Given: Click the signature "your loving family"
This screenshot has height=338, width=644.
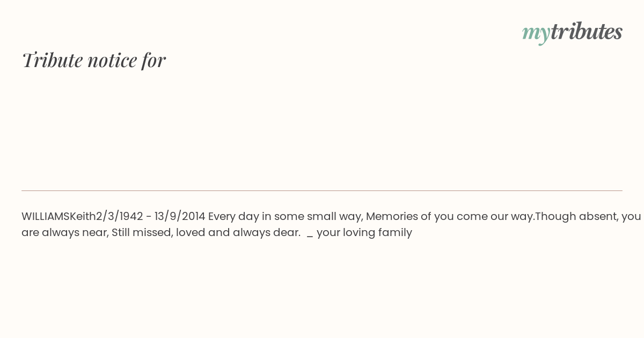Looking at the screenshot, I should coord(364,233).
